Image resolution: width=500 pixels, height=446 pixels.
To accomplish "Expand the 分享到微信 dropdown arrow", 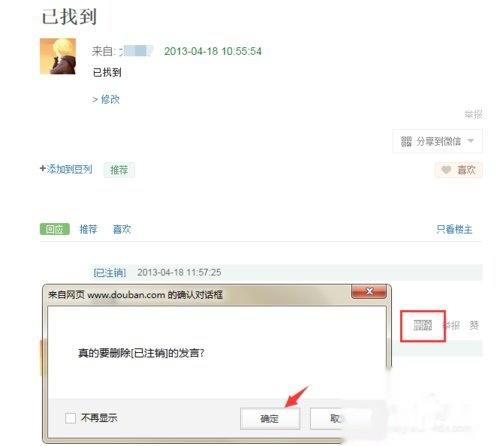I will tap(471, 141).
